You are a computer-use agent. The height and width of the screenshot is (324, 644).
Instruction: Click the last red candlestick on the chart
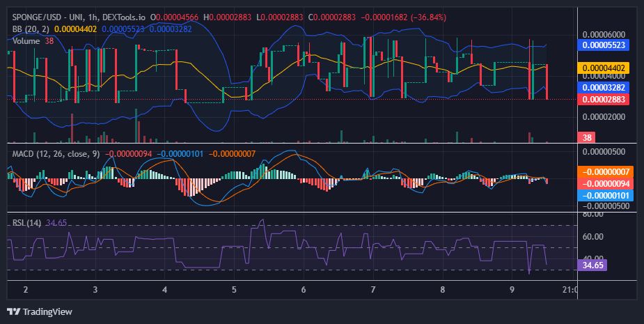pyautogui.click(x=547, y=82)
